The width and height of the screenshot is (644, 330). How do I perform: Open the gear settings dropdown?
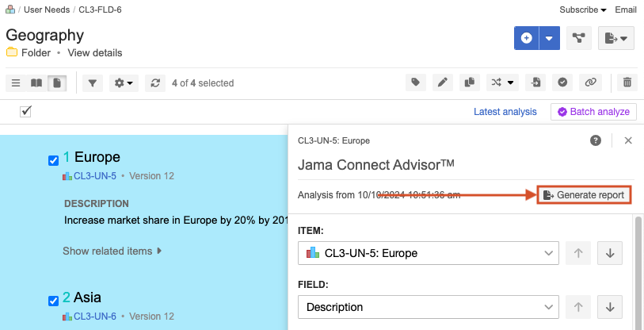pyautogui.click(x=124, y=83)
